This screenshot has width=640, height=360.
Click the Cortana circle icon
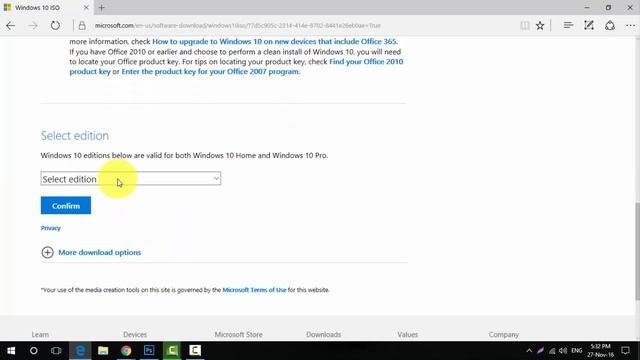tap(34, 351)
